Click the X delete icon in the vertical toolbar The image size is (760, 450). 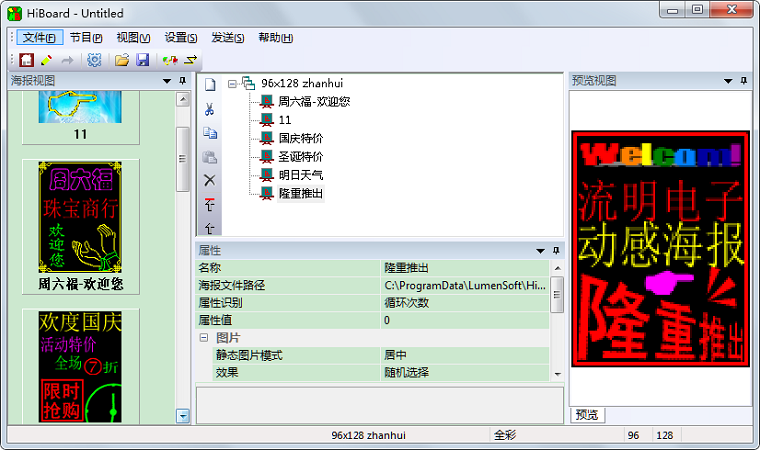coord(210,180)
